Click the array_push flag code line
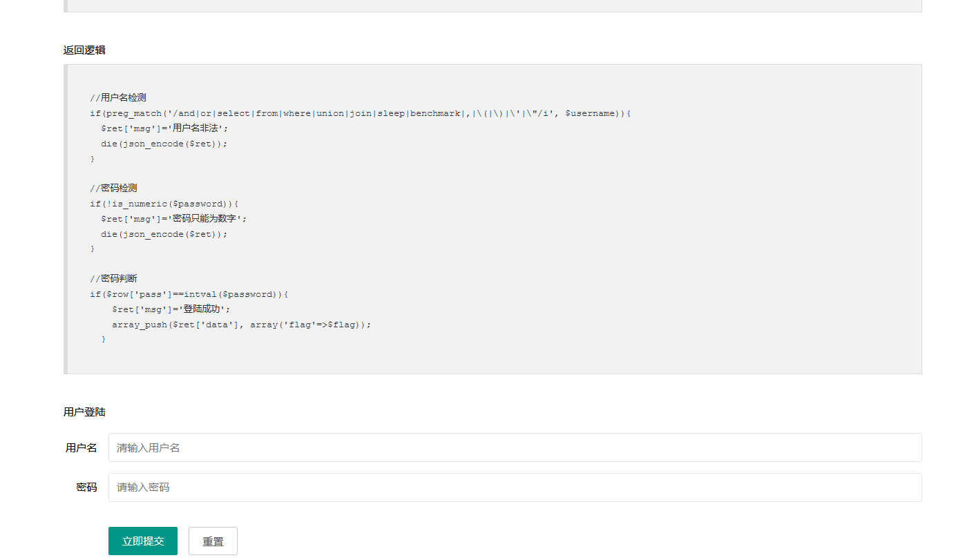 [x=242, y=325]
